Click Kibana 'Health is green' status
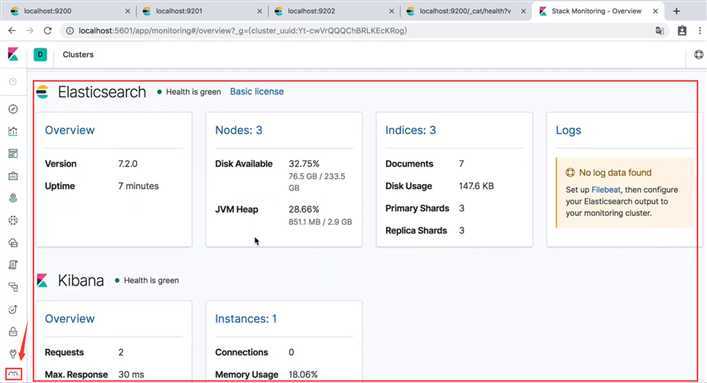The width and height of the screenshot is (707, 383). (x=147, y=281)
